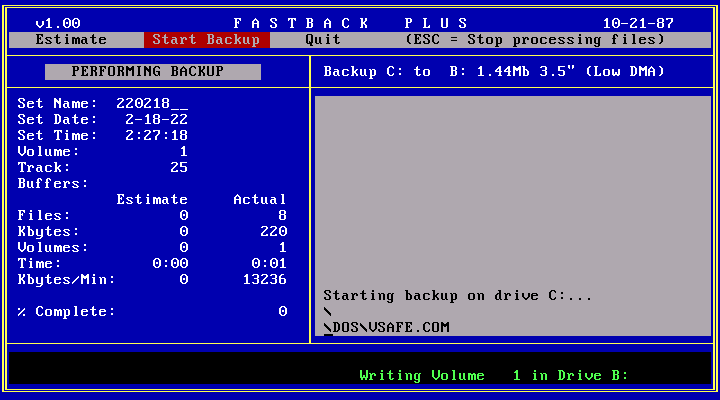Image resolution: width=720 pixels, height=400 pixels.
Task: Click the Estimate column header
Action: [152, 200]
